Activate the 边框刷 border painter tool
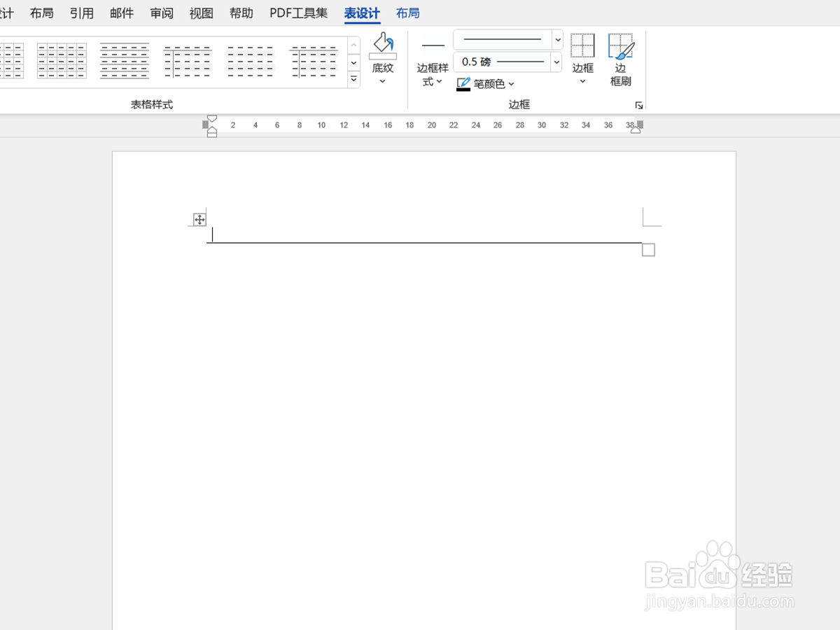840x630 pixels. coord(621,59)
